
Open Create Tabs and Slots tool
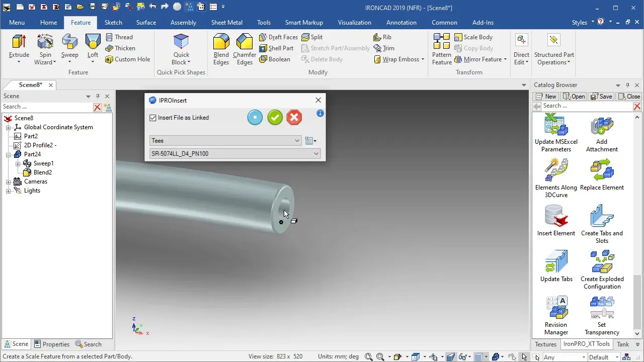pos(602,224)
